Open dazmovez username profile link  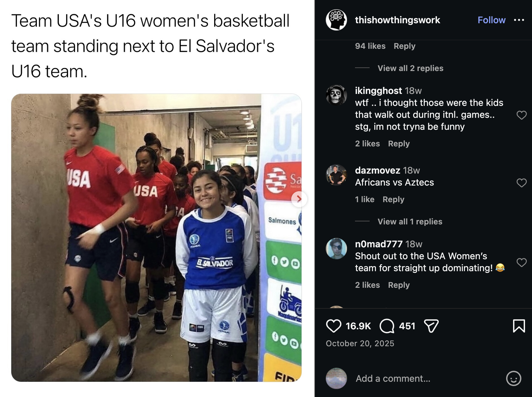pos(377,170)
